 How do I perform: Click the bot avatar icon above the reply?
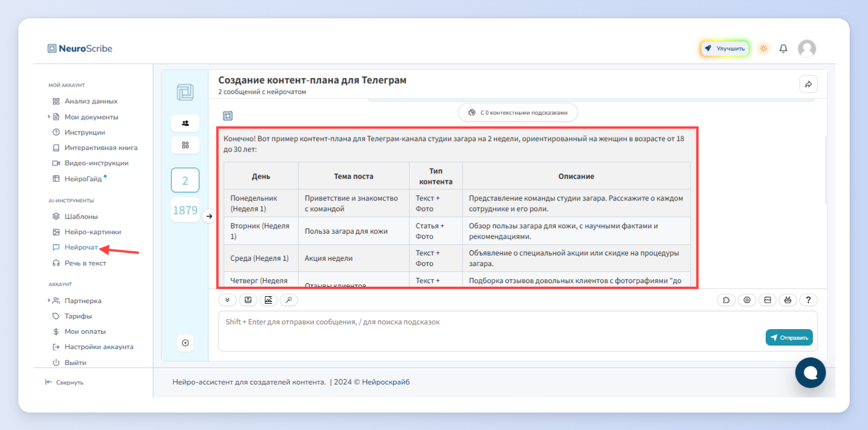pyautogui.click(x=228, y=116)
